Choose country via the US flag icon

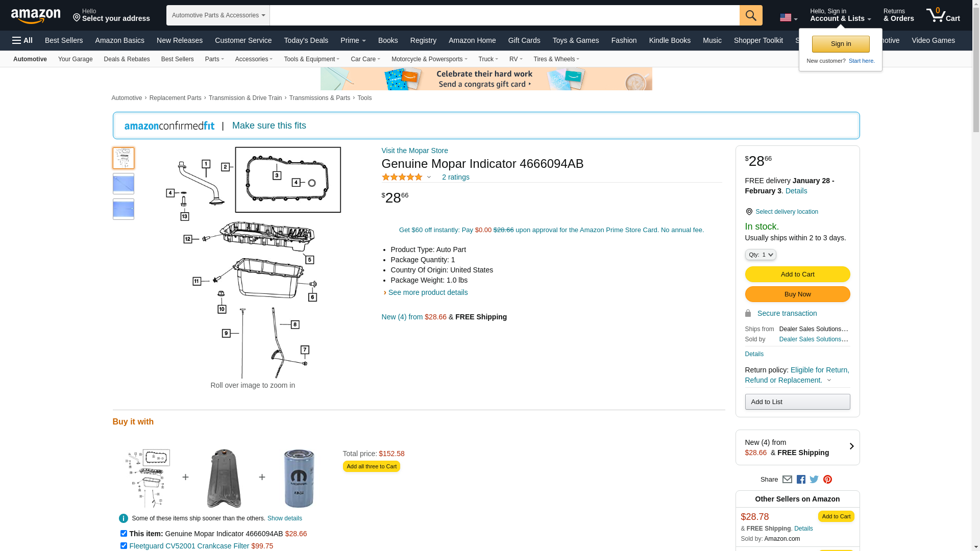(x=788, y=18)
